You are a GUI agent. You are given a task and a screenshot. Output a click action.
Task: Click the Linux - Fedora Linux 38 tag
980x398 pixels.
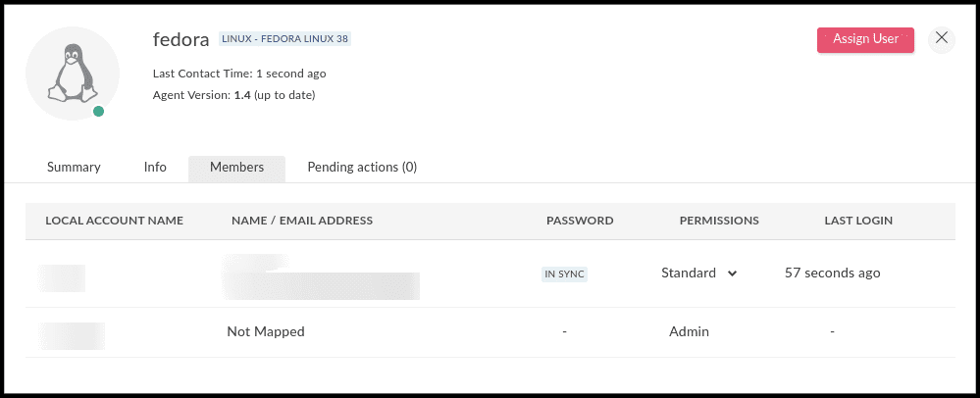coord(285,39)
